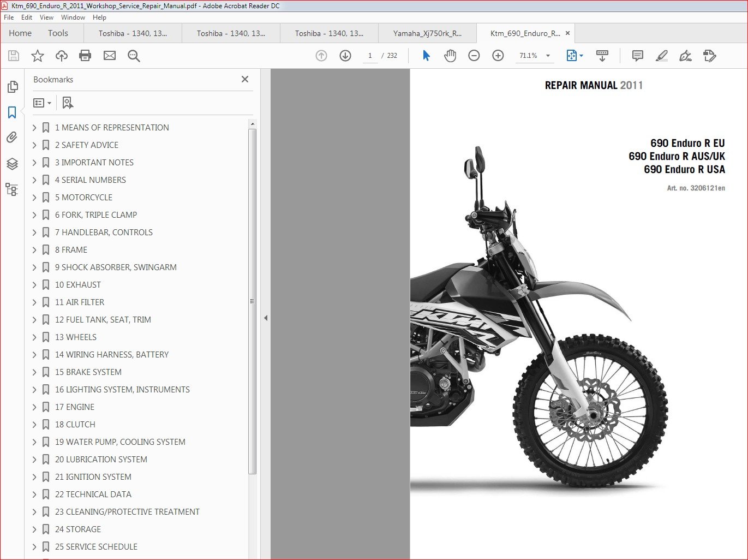Switch to the Yamaha_Xj750rk tab
The image size is (748, 560).
(x=427, y=33)
